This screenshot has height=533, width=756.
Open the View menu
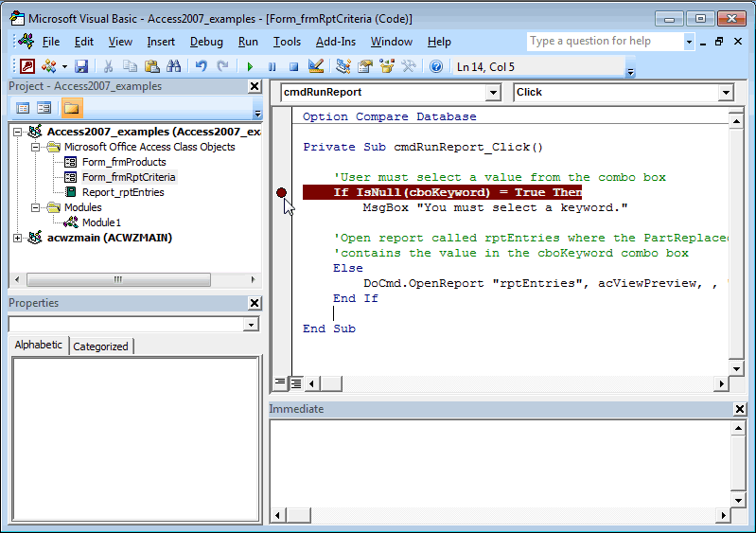[x=120, y=42]
